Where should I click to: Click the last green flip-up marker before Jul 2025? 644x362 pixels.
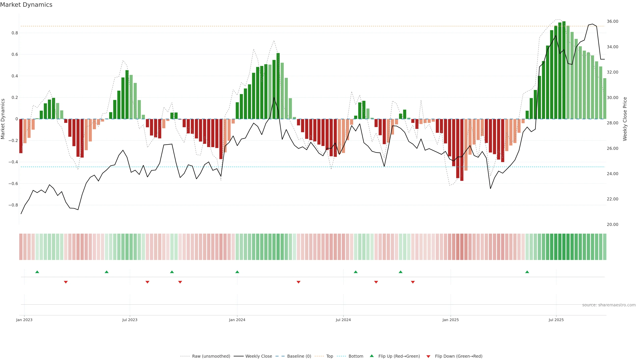527,272
